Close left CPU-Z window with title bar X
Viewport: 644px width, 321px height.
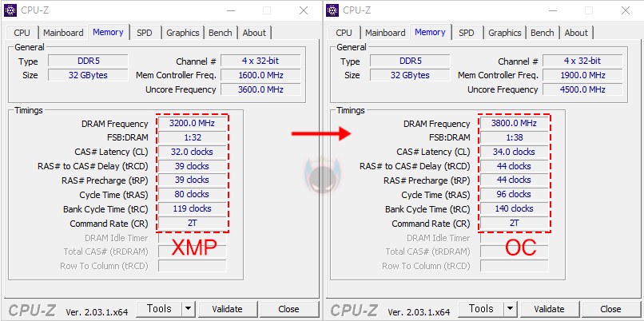304,10
